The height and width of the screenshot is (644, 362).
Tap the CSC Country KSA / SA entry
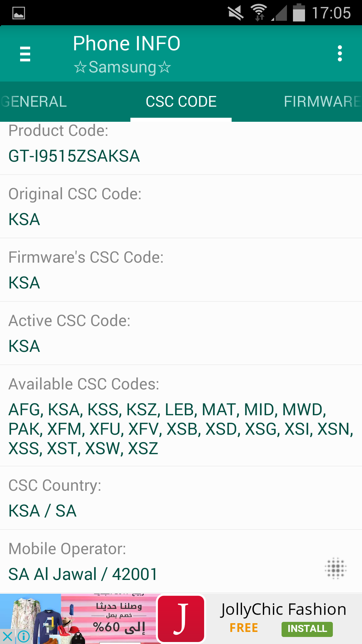click(181, 498)
